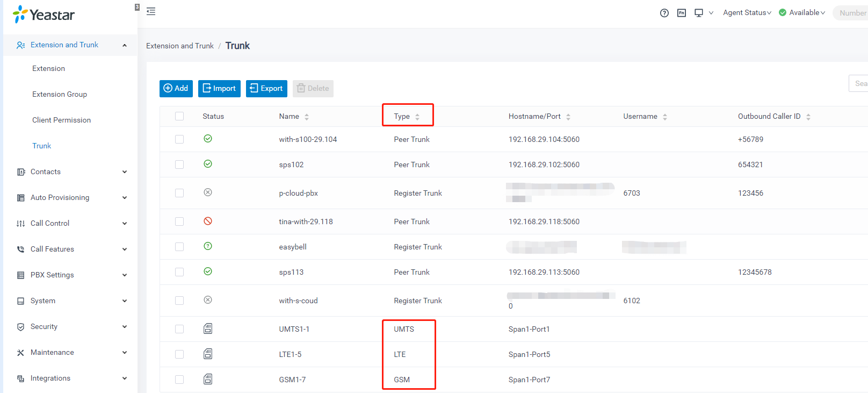868x393 pixels.
Task: Select checkbox for sps102 row
Action: [179, 165]
